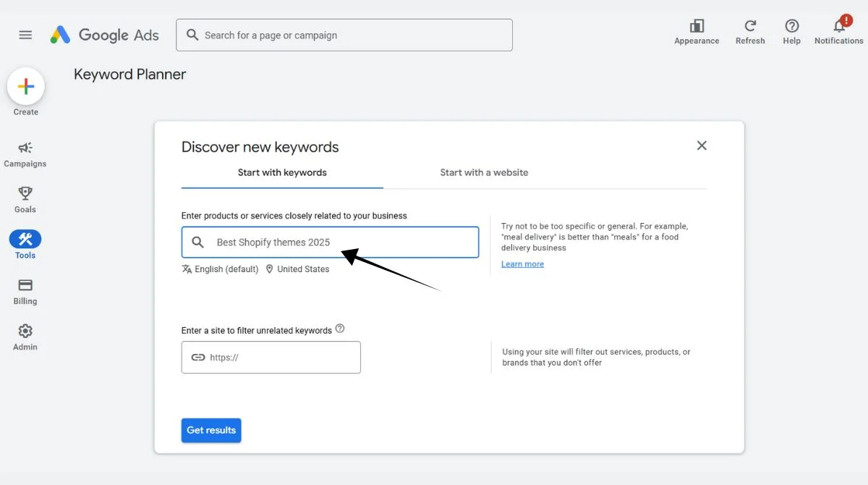868x485 pixels.
Task: Open the Billing section
Action: (x=25, y=291)
